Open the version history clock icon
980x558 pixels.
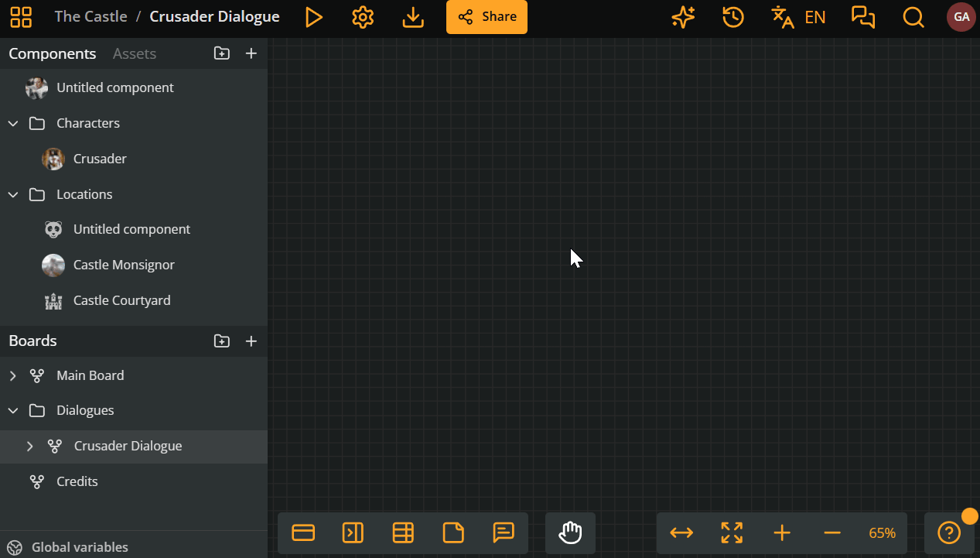click(733, 17)
